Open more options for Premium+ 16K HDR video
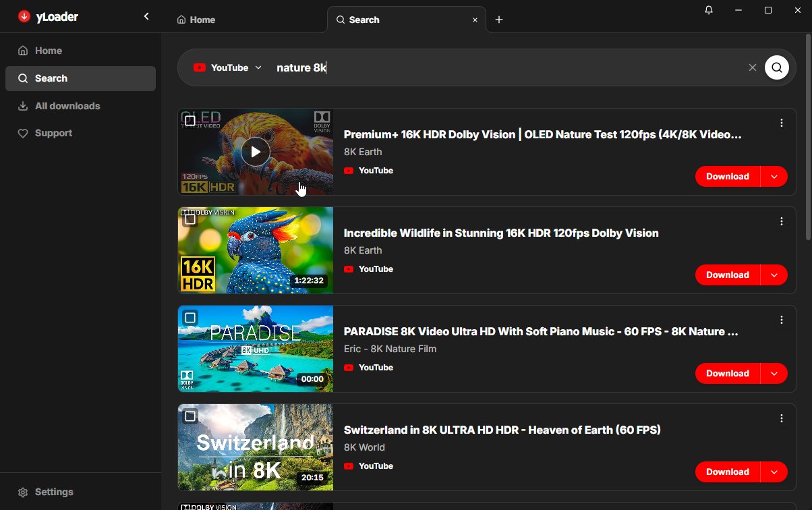Screen dimensions: 812x510 click(x=782, y=123)
